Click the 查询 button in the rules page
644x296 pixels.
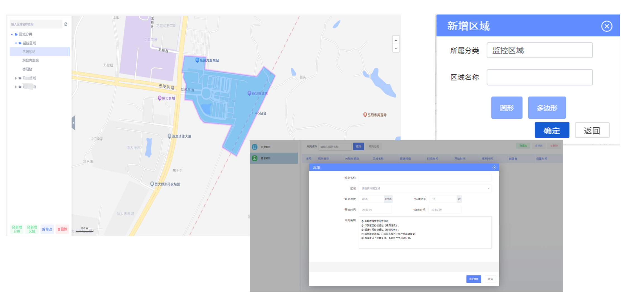[x=359, y=146]
